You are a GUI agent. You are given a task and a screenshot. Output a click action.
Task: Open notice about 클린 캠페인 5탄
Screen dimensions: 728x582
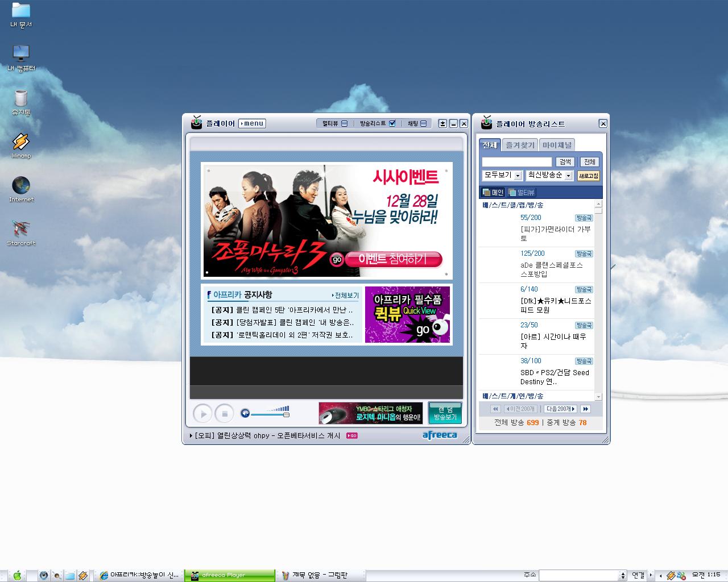pos(282,310)
